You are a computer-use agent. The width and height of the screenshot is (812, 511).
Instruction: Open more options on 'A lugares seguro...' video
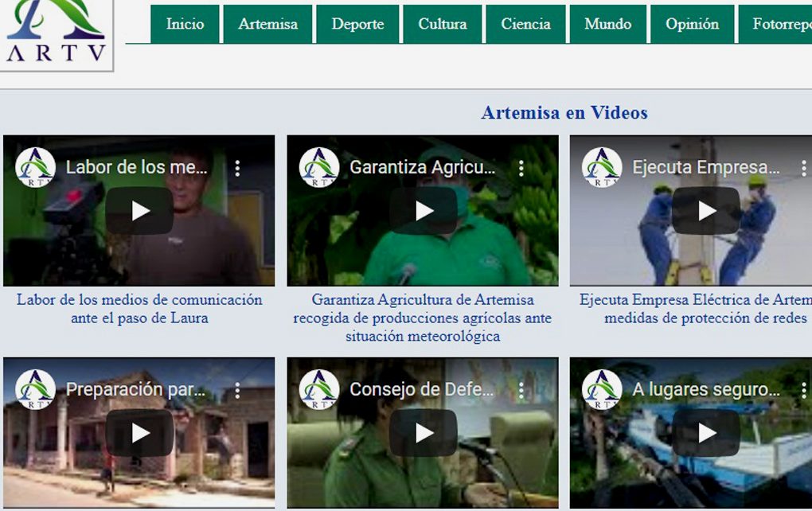point(804,390)
